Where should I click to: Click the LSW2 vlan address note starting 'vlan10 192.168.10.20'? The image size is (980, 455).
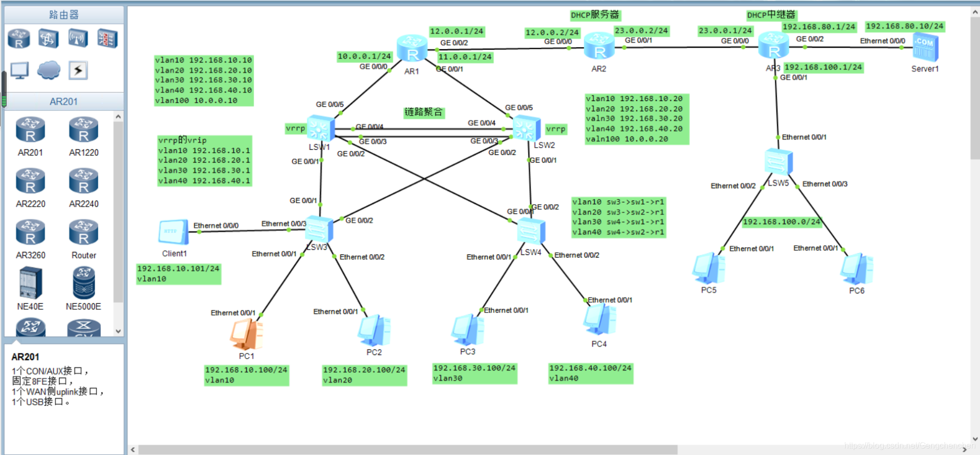pyautogui.click(x=637, y=119)
